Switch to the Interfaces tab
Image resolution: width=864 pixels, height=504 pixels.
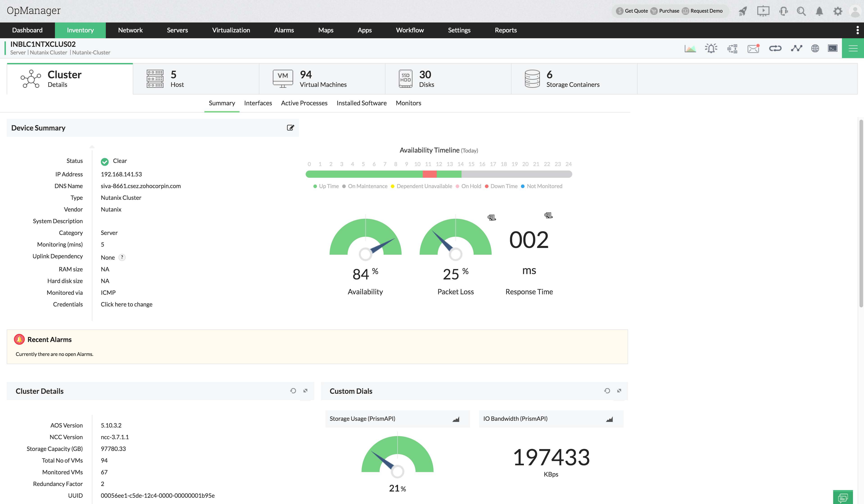click(x=258, y=103)
